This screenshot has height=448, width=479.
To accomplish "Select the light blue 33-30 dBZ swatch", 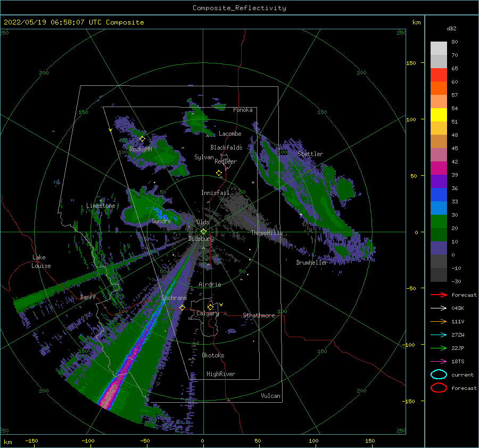I will [x=439, y=208].
